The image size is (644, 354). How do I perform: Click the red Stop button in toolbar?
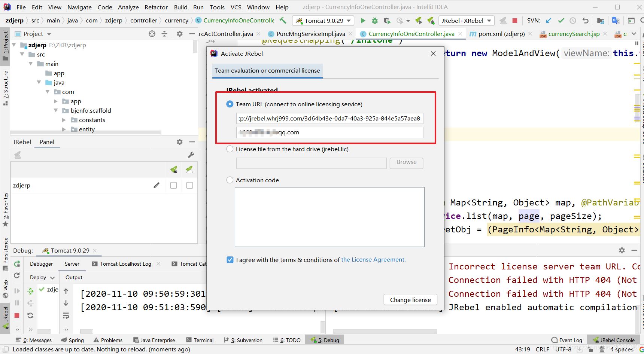[515, 21]
